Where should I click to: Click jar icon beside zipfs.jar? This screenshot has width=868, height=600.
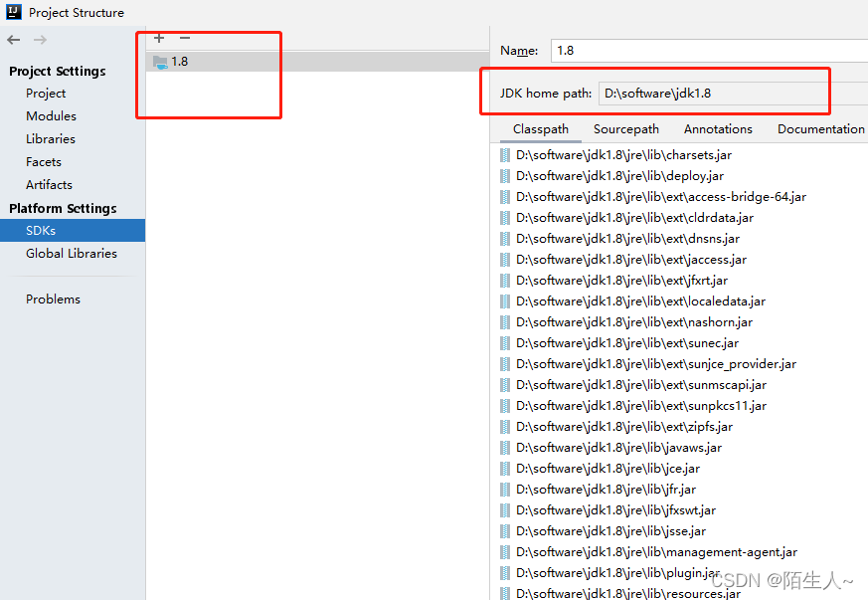point(505,427)
